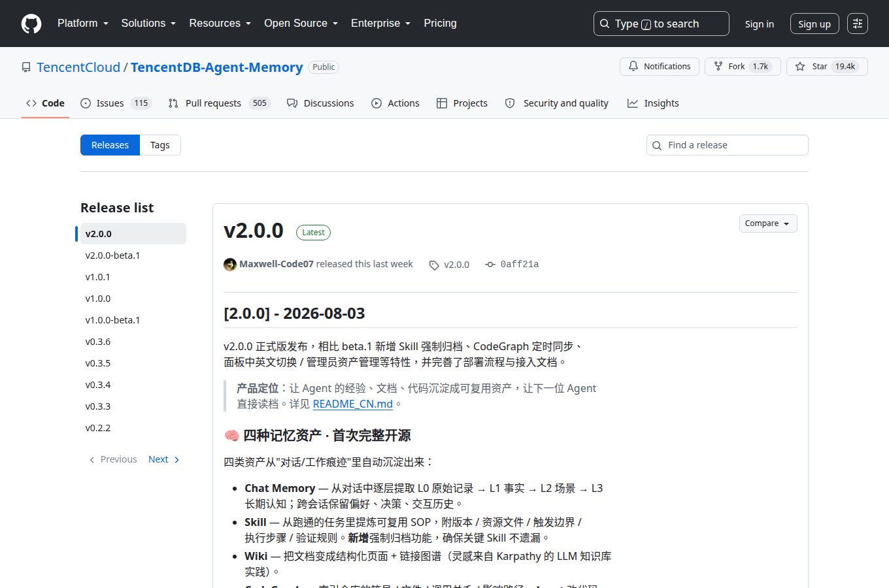
Task: Go to Next page of releases
Action: click(x=164, y=459)
